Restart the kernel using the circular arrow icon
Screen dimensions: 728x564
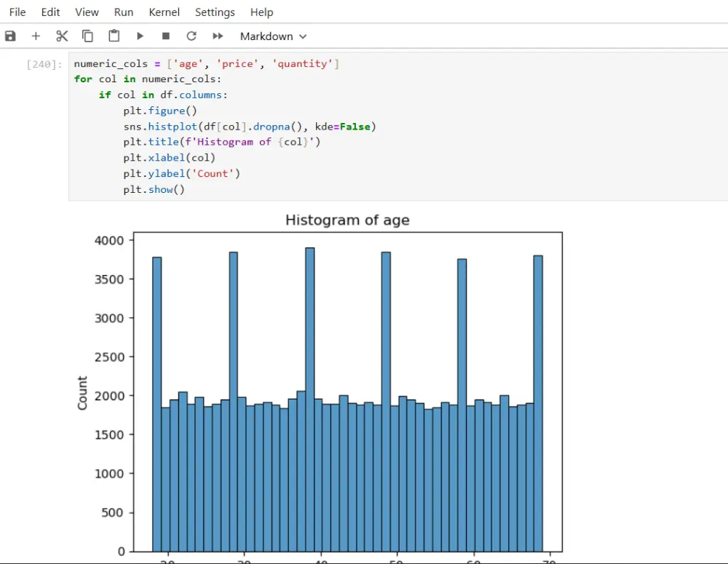pyautogui.click(x=191, y=36)
